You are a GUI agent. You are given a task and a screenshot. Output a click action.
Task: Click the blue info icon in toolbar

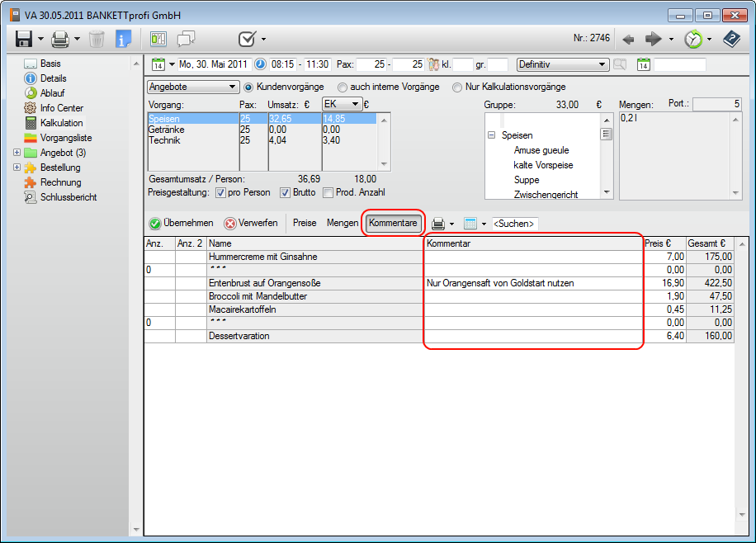click(x=123, y=39)
